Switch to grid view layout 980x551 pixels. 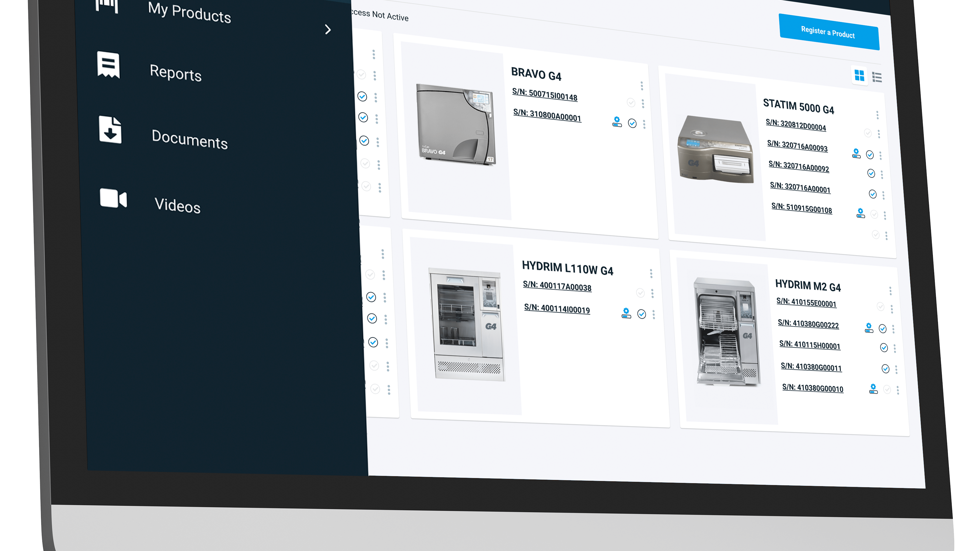pyautogui.click(x=859, y=75)
